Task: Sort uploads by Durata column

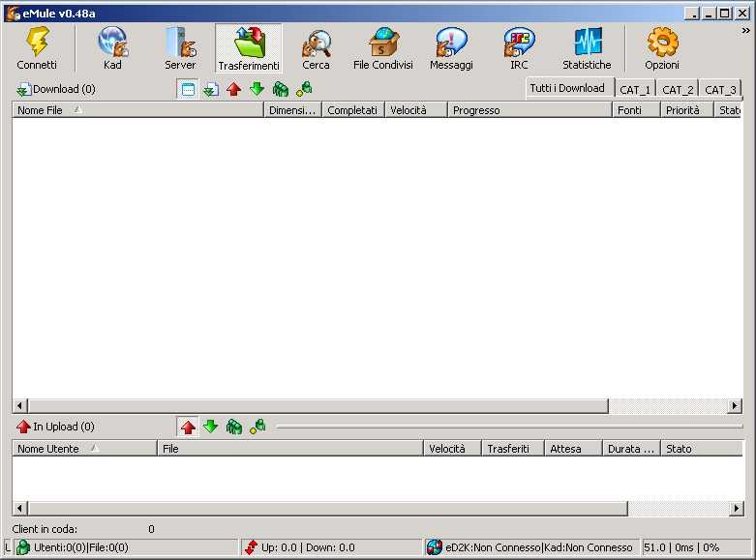Action: pos(631,449)
